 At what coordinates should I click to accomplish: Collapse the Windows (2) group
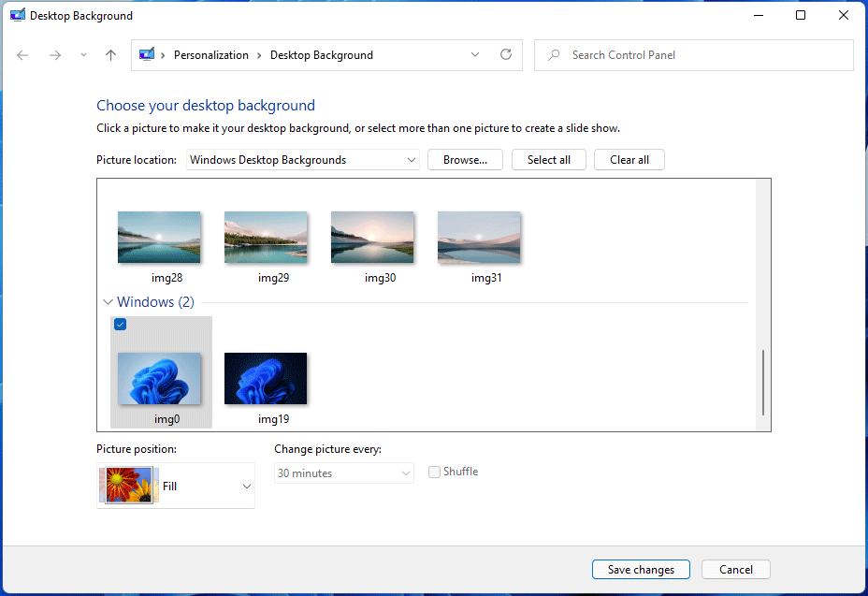click(108, 302)
